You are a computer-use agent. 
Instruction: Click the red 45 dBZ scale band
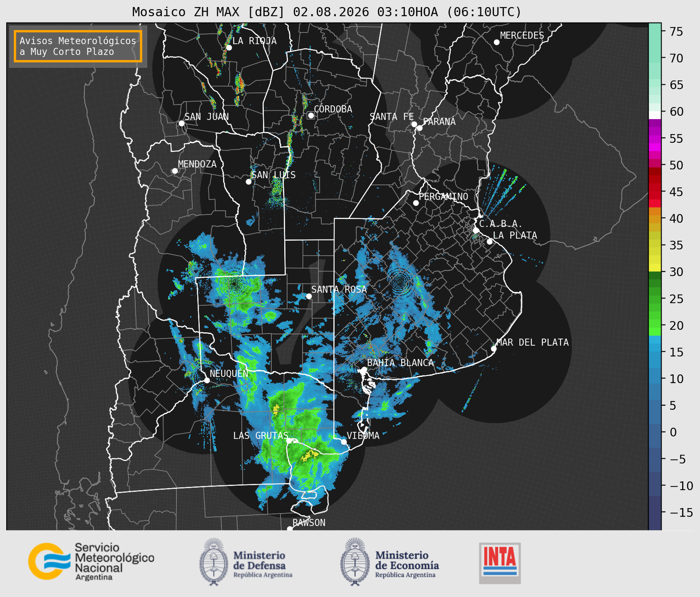point(655,192)
